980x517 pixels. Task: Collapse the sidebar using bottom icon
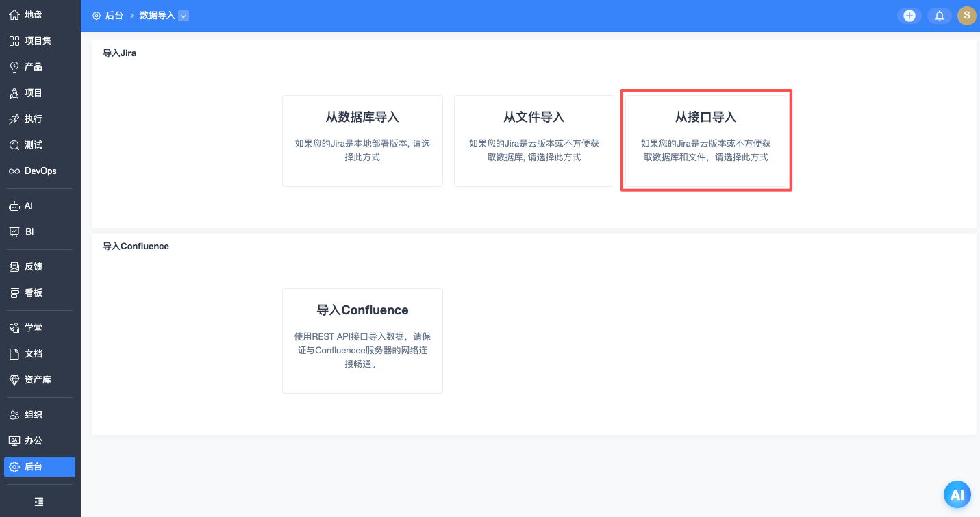tap(40, 502)
